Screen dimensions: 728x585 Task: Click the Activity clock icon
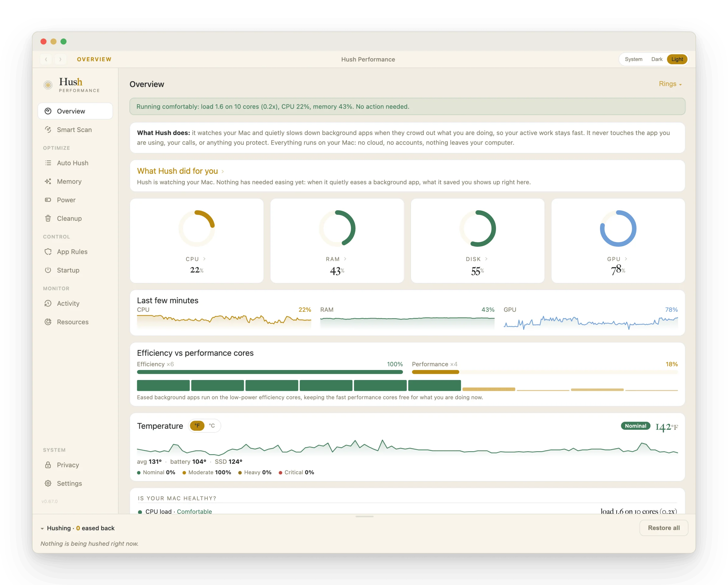[48, 303]
